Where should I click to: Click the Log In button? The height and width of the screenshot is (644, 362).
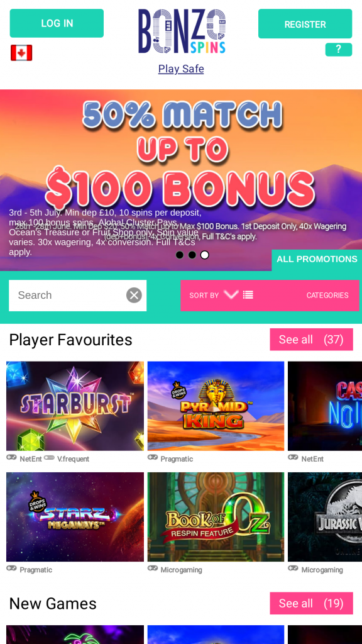57,23
